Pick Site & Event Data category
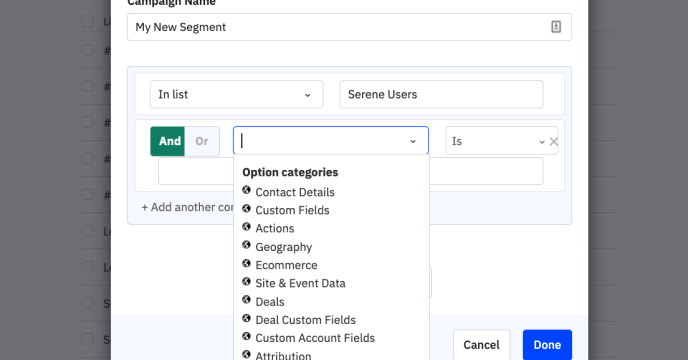 (x=300, y=283)
